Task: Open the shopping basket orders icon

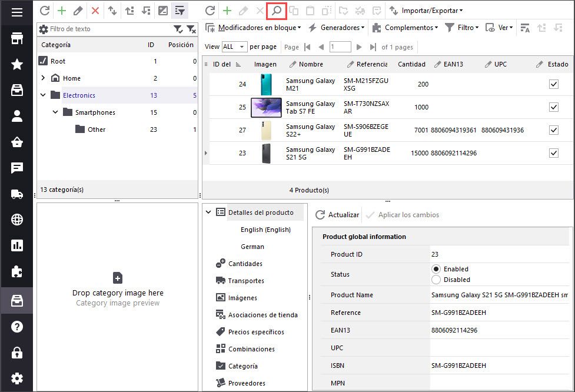Action: [x=17, y=142]
